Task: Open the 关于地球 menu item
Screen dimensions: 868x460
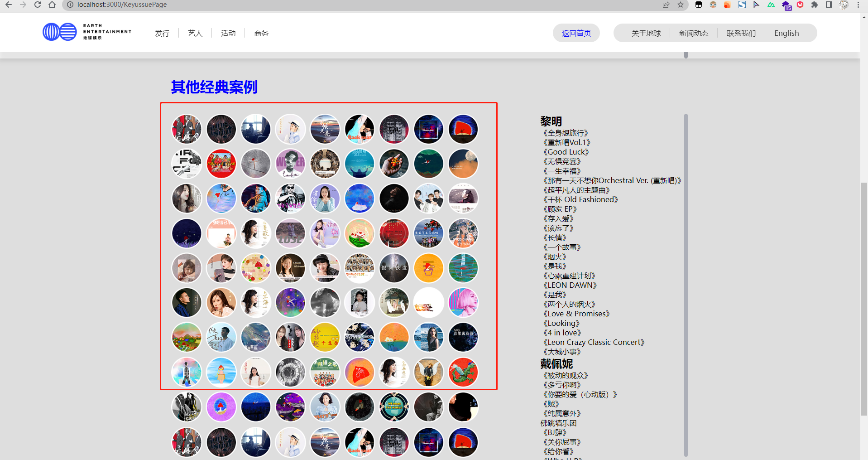Action: tap(646, 33)
